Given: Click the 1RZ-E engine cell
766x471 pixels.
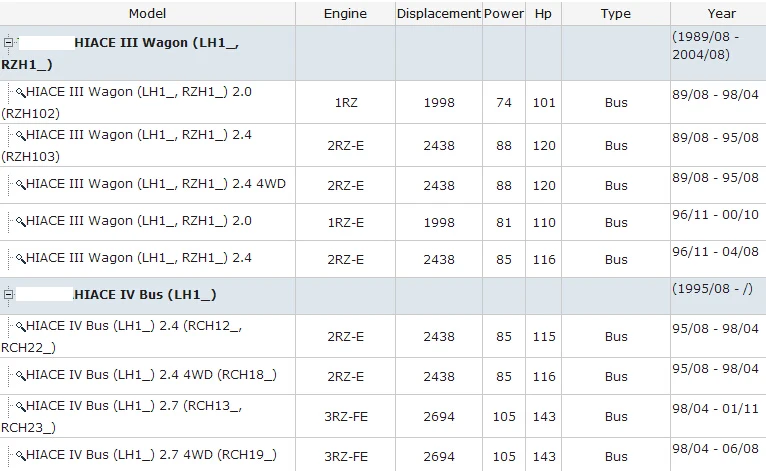Looking at the screenshot, I should [345, 222].
